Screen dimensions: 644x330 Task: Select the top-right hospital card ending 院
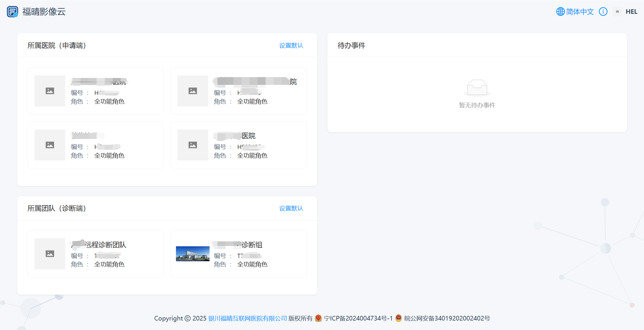tap(238, 91)
